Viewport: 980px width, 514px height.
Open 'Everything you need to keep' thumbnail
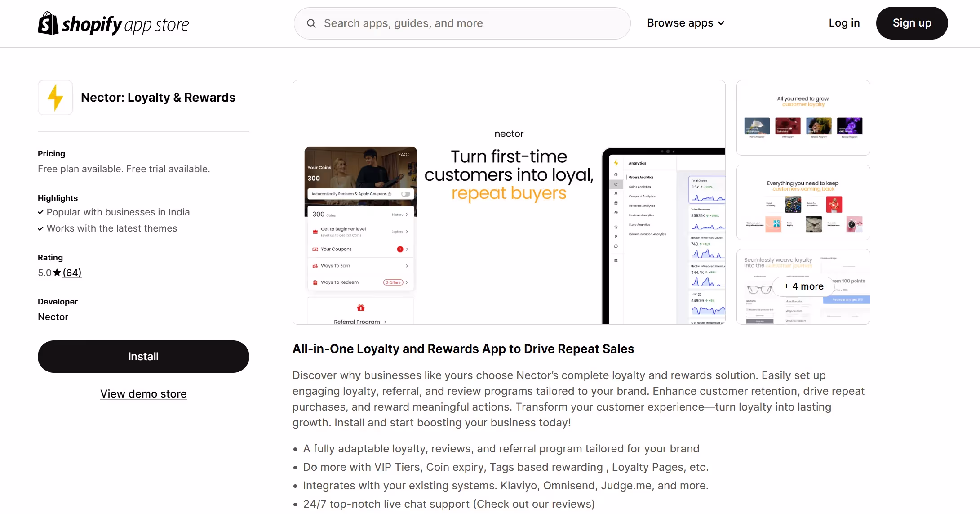click(x=803, y=202)
